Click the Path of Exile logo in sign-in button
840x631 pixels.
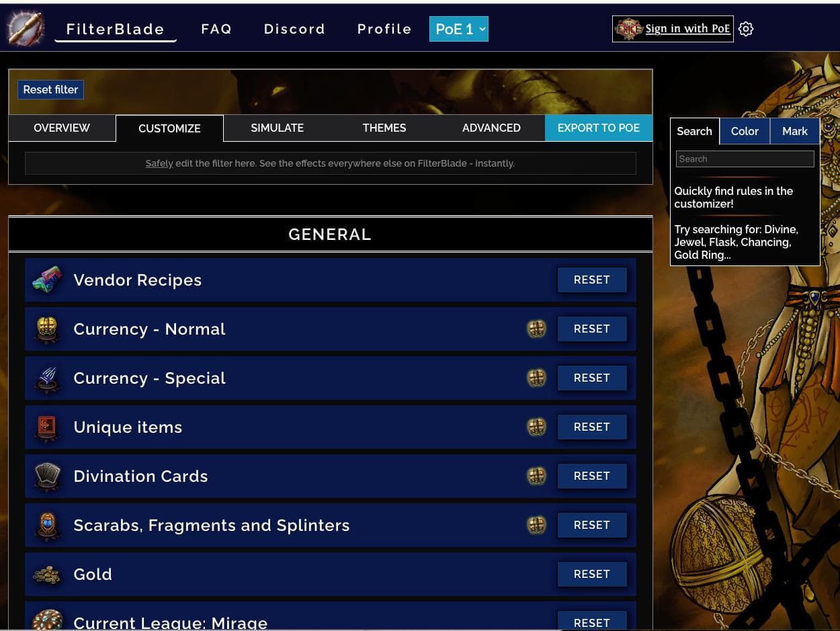pos(629,29)
